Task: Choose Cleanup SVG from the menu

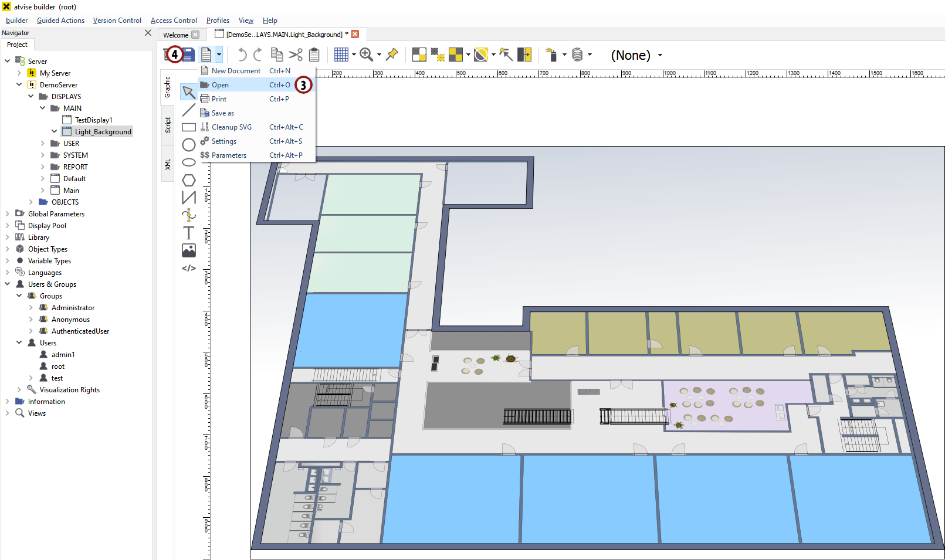Action: [x=231, y=127]
